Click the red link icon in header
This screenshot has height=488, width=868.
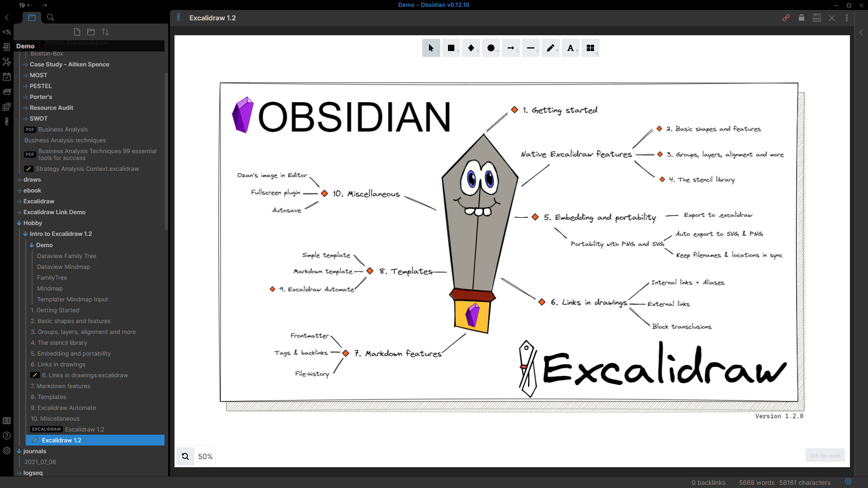pyautogui.click(x=786, y=18)
